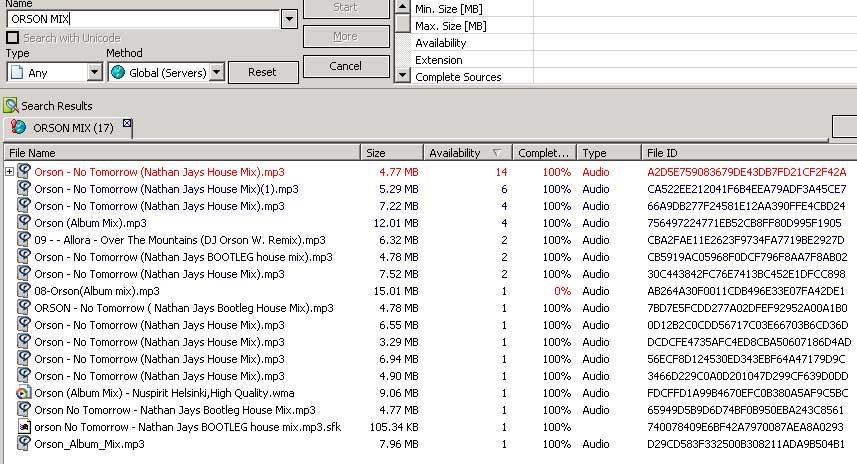Viewport: 857px width, 464px height.
Task: Select the BOOTLEG house mix.mp3.sfk file
Action: point(187,427)
